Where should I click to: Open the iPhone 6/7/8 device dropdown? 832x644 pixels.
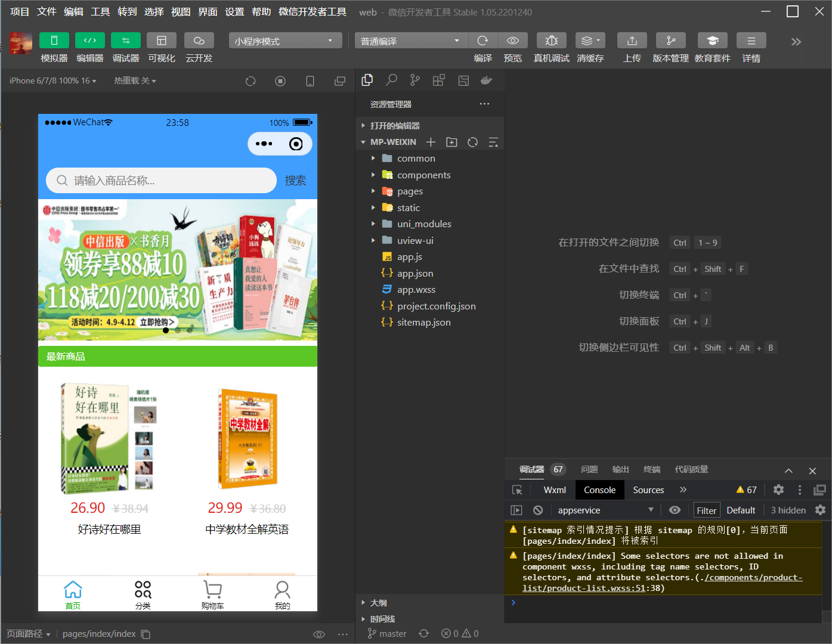point(53,80)
